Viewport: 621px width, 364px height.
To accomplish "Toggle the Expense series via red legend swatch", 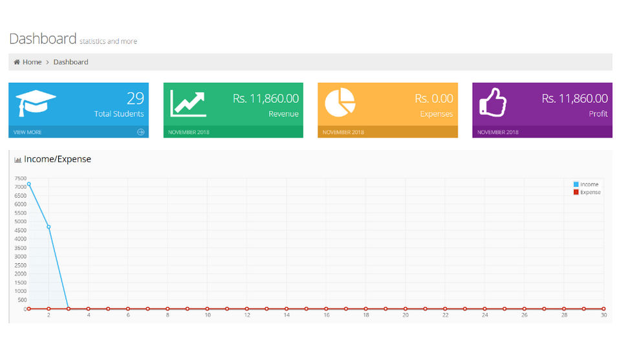I will click(x=576, y=192).
